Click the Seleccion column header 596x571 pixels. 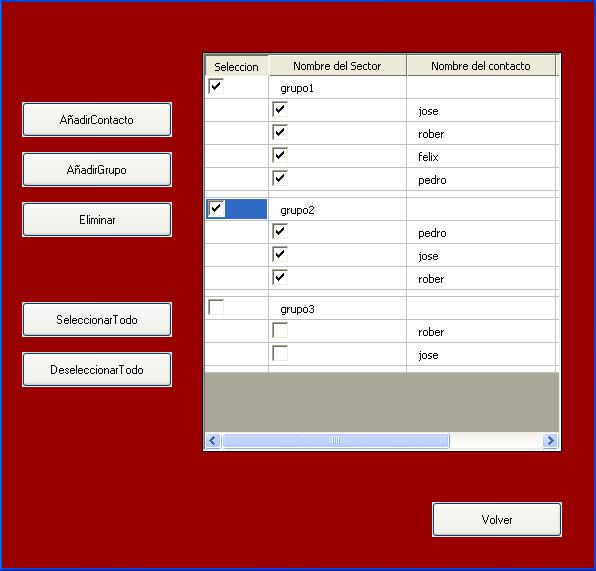tap(236, 67)
